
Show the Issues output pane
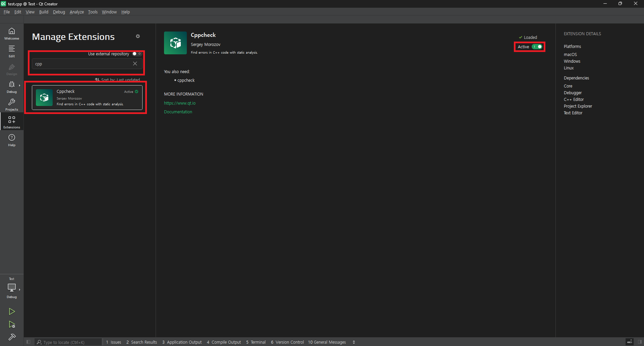pyautogui.click(x=114, y=342)
